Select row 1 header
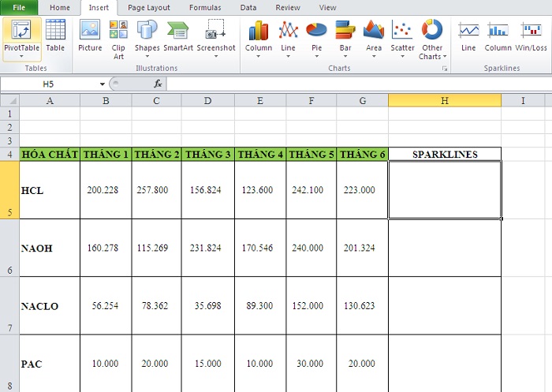 [x=9, y=114]
